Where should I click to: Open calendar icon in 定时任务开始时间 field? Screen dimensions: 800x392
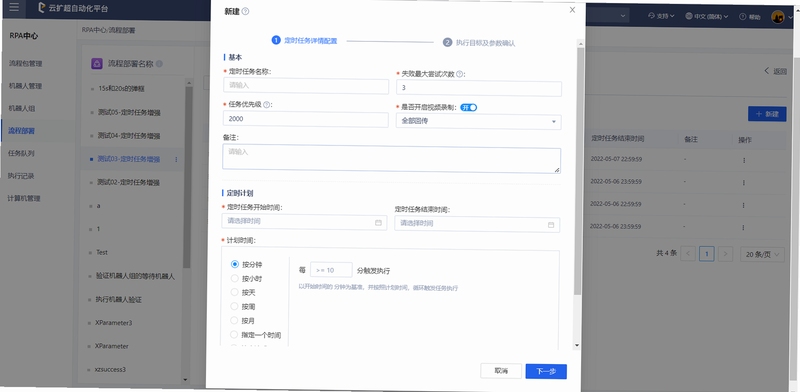378,223
